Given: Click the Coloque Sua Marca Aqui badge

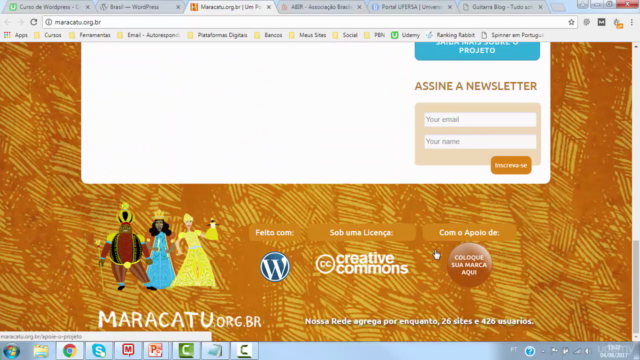Looking at the screenshot, I should 469,265.
